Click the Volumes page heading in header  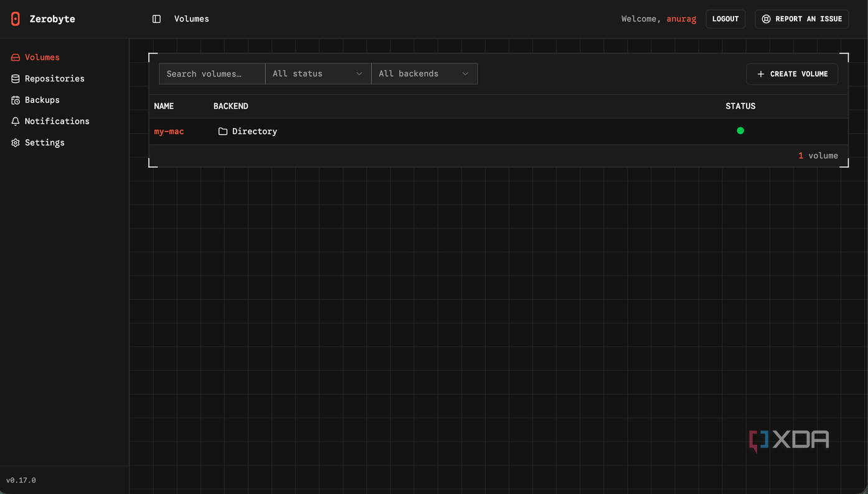click(x=192, y=19)
